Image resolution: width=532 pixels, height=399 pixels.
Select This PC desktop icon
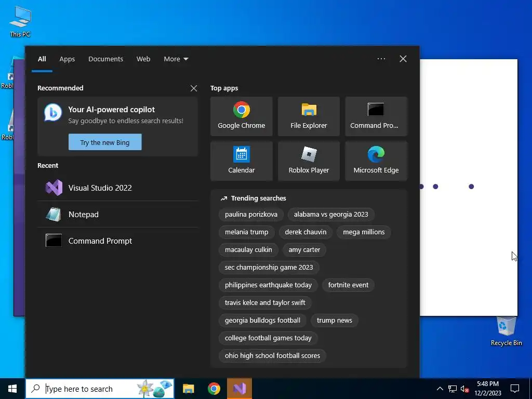pos(20,22)
